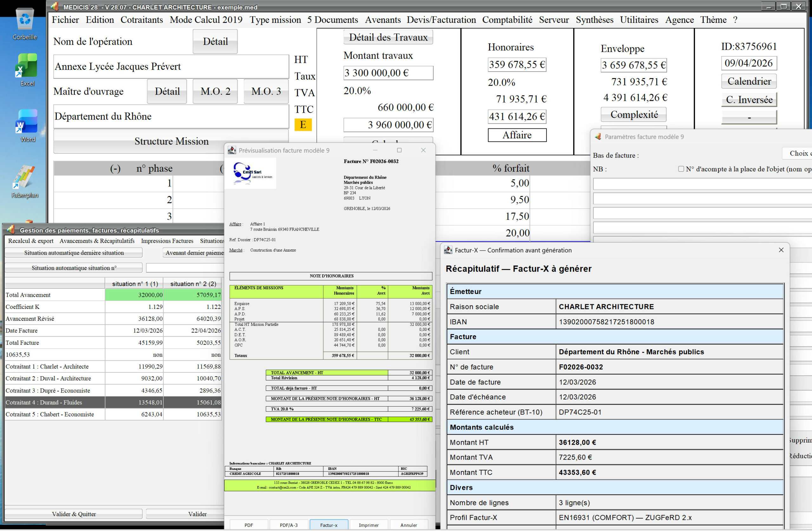The height and width of the screenshot is (531, 812).
Task: Open the Synthèses menu
Action: (x=594, y=20)
